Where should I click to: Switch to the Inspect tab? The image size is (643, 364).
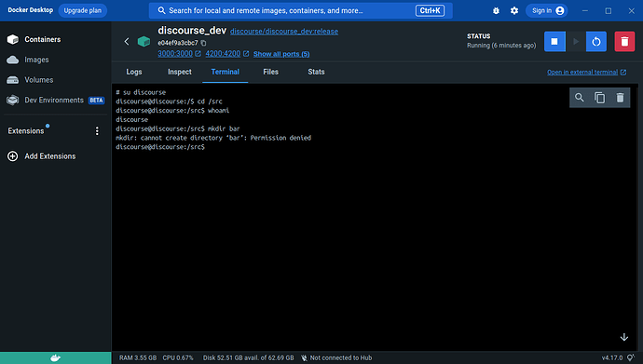click(x=180, y=72)
